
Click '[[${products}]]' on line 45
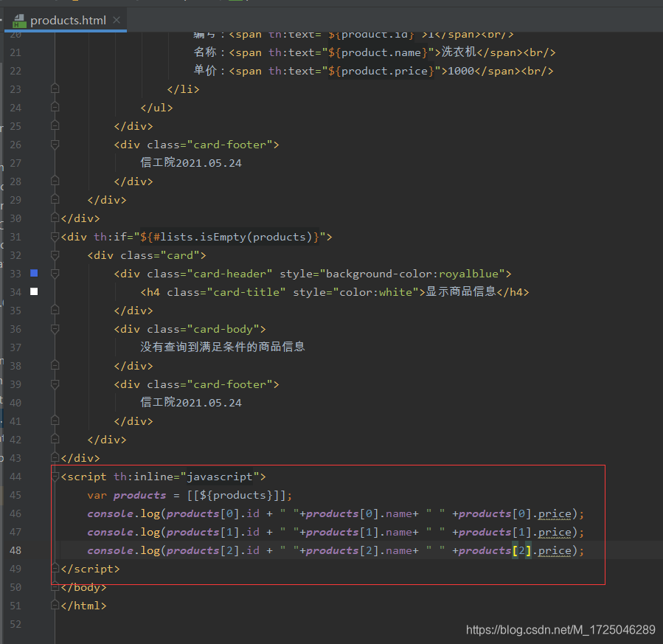coord(236,495)
